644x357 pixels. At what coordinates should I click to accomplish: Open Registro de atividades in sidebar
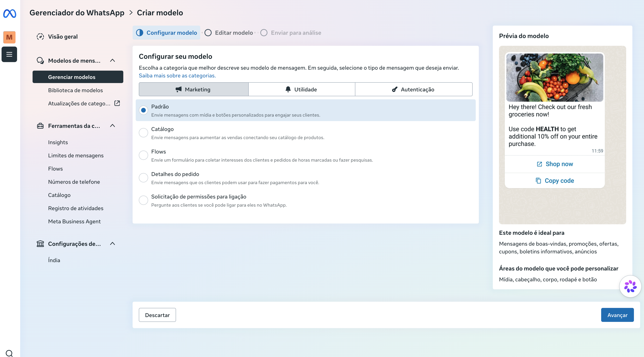(76, 208)
